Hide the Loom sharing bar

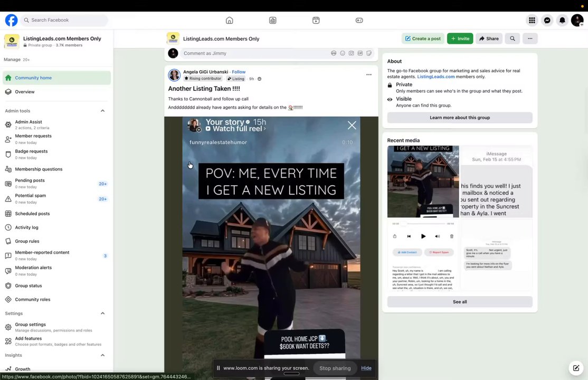366,368
